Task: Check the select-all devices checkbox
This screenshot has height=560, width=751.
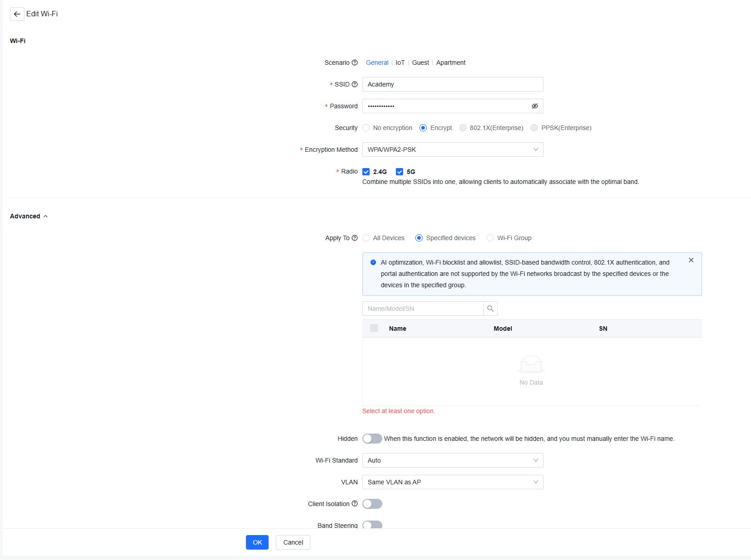Action: point(374,328)
